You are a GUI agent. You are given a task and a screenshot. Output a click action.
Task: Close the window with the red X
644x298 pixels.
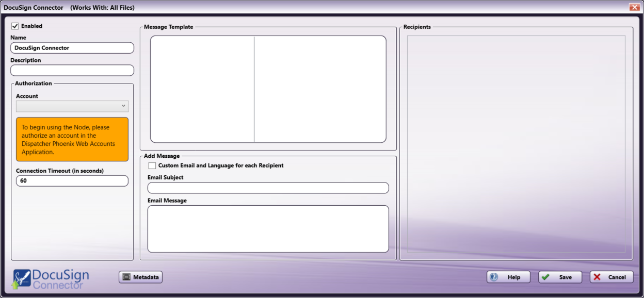[634, 7]
